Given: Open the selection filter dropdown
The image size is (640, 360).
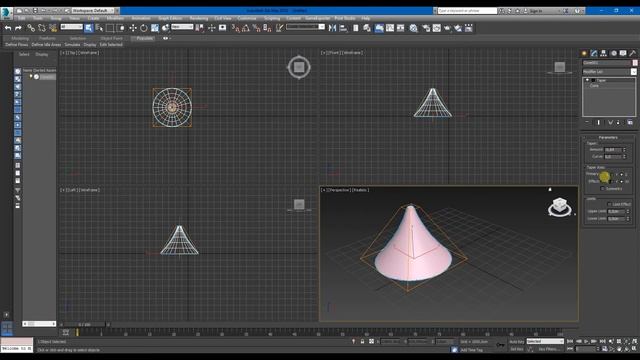Looking at the screenshot, I should tap(71, 27).
